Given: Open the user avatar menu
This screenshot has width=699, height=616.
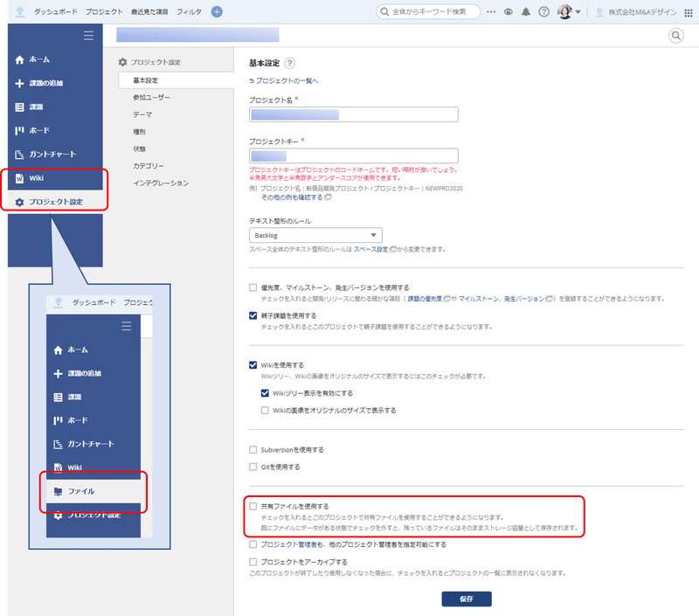Looking at the screenshot, I should pos(569,11).
